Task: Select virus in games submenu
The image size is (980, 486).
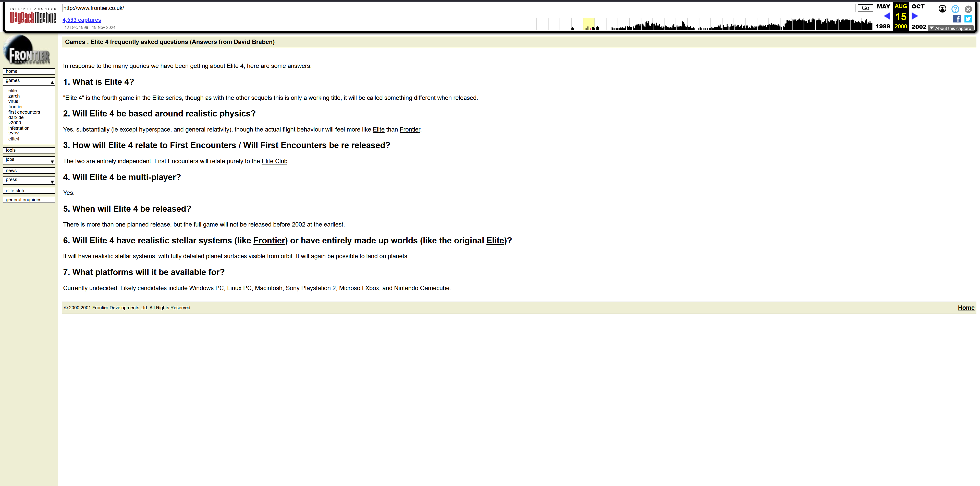Action: [13, 101]
